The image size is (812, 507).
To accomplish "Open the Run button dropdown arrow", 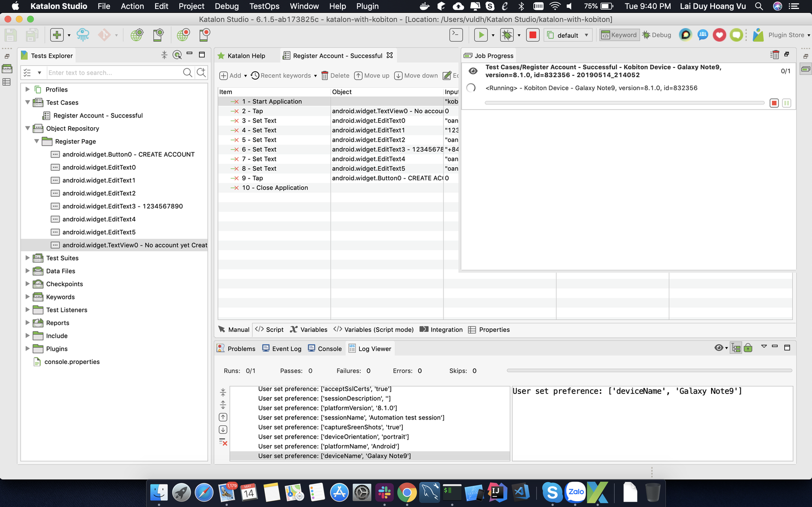I will pos(493,35).
